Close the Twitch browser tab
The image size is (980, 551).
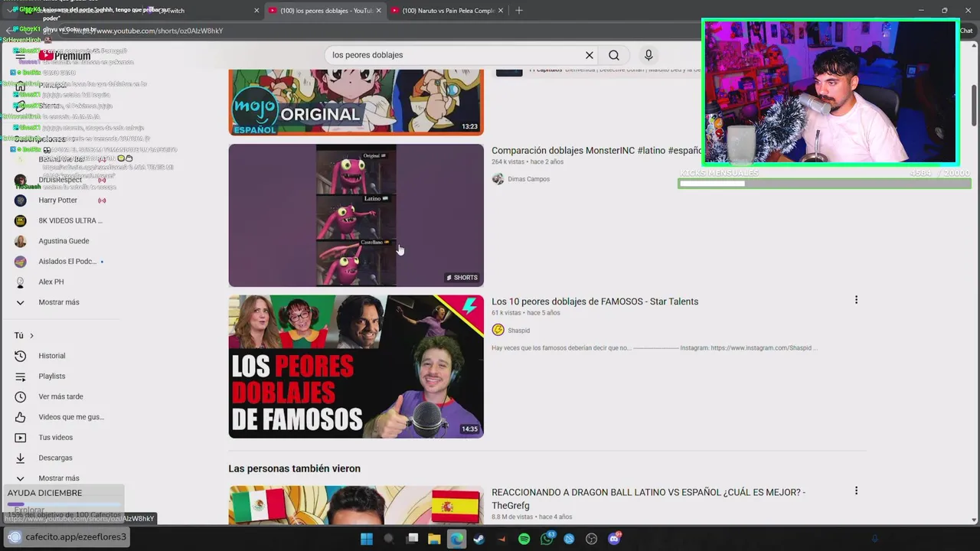tap(256, 11)
